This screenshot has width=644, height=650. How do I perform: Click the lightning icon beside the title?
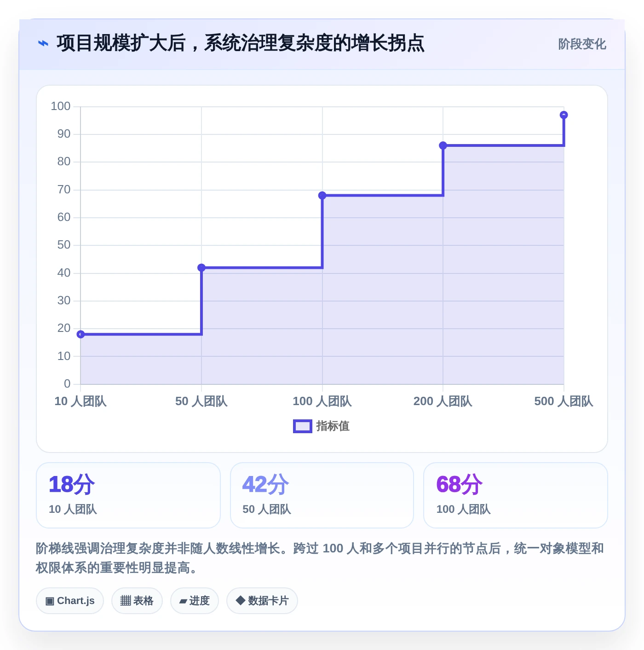(43, 44)
